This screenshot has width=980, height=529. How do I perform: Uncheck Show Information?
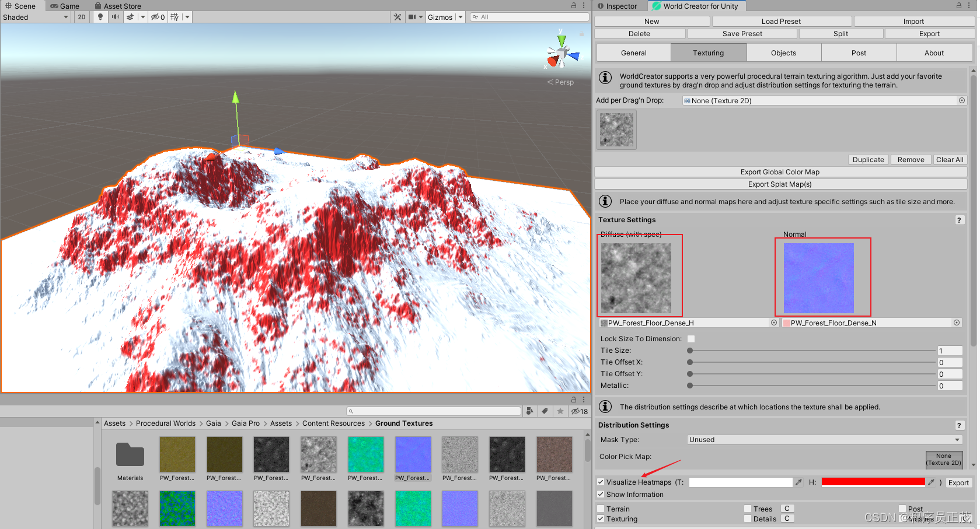point(601,494)
